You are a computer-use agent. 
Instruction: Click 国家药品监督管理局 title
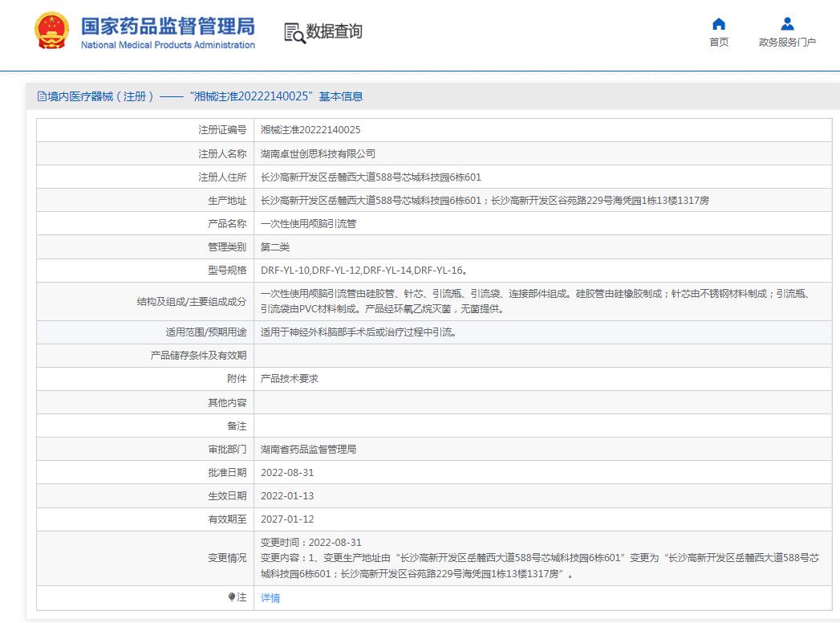(x=168, y=26)
